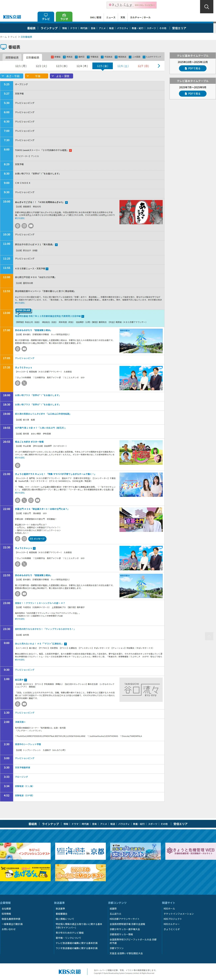
Task: Open アニメ genre in the header navigation
Action: [102, 28]
